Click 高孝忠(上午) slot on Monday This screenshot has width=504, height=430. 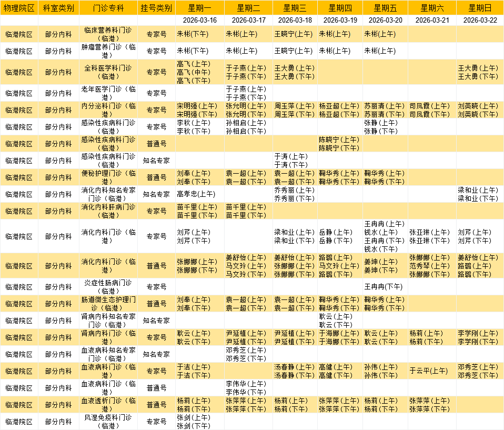point(196,194)
